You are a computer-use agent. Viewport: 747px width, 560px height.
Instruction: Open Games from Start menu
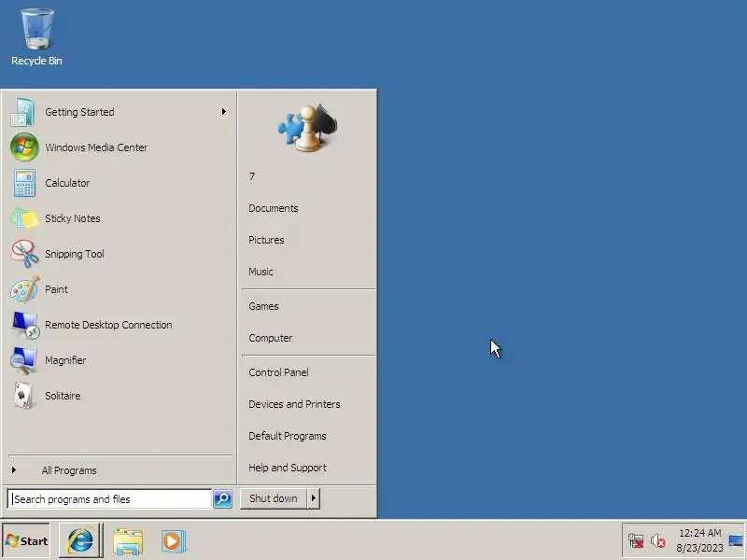point(263,306)
